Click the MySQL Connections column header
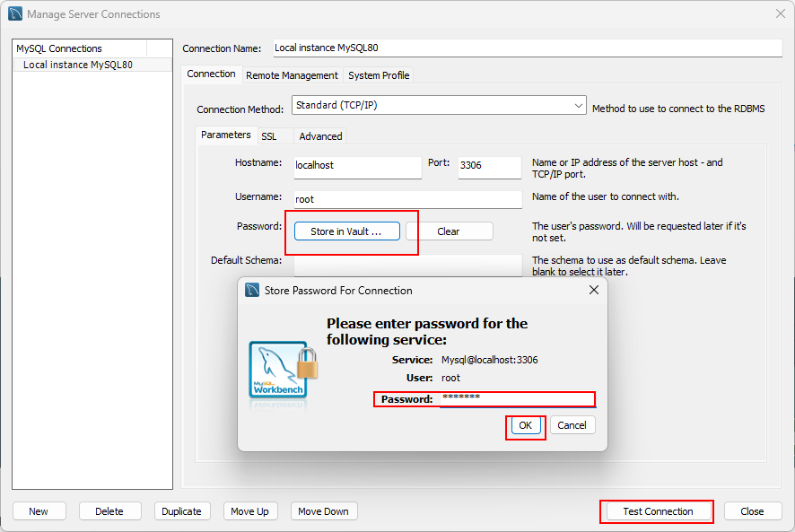The width and height of the screenshot is (795, 532). point(80,48)
